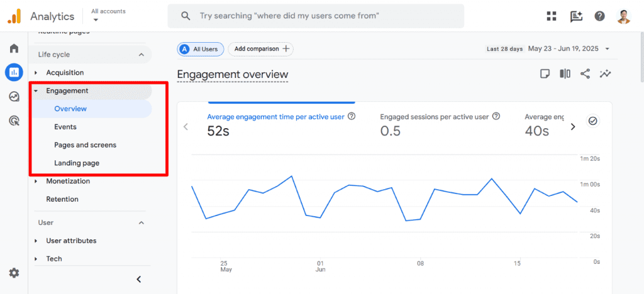The image size is (644, 294).
Task: Click the Last 28 days label
Action: click(505, 49)
